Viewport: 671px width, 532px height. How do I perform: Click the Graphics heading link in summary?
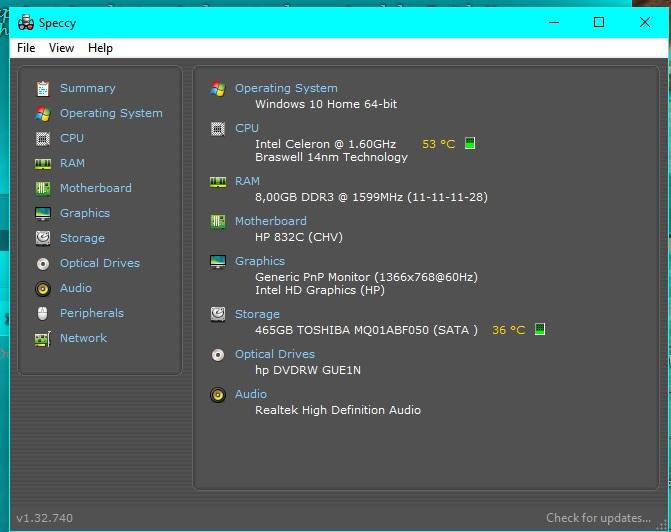pyautogui.click(x=260, y=261)
